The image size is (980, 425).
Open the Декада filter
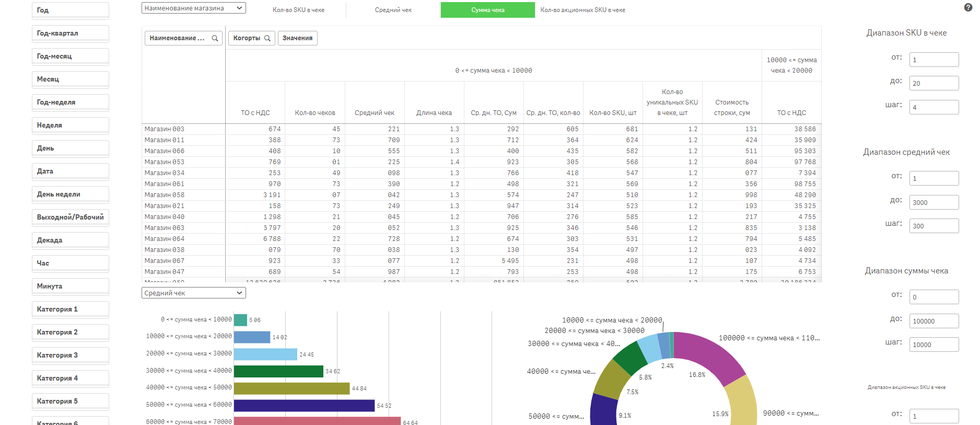[x=71, y=240]
